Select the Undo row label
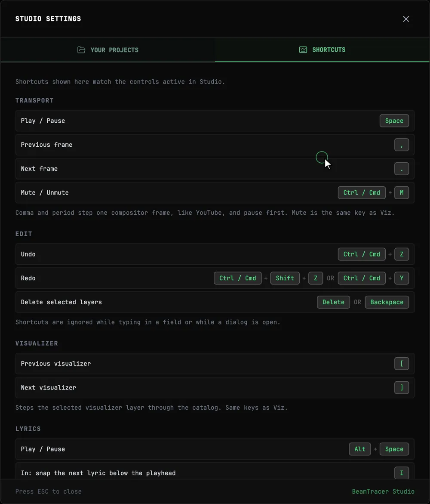 [28, 254]
